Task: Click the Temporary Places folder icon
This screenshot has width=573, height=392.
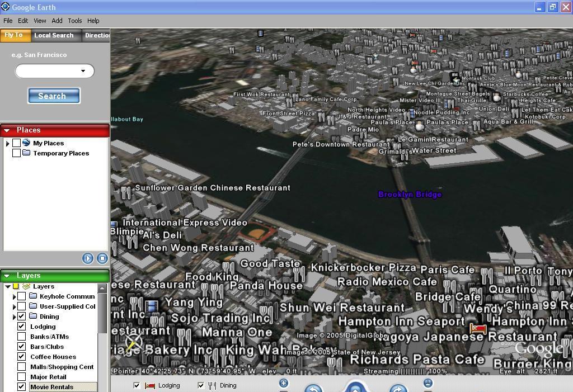Action: pyautogui.click(x=26, y=153)
